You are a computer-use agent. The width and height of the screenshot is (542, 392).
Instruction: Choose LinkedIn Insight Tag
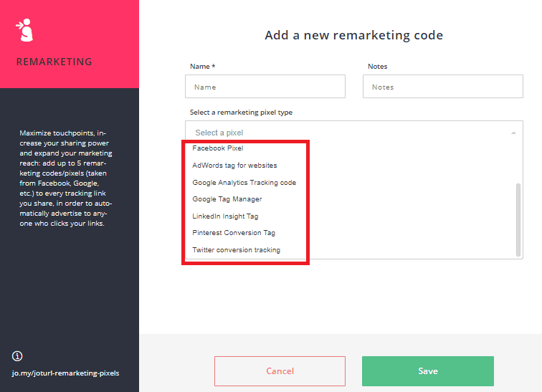coord(225,216)
